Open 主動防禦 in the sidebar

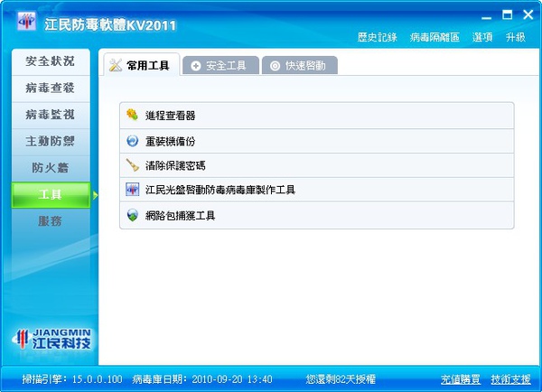click(x=51, y=142)
